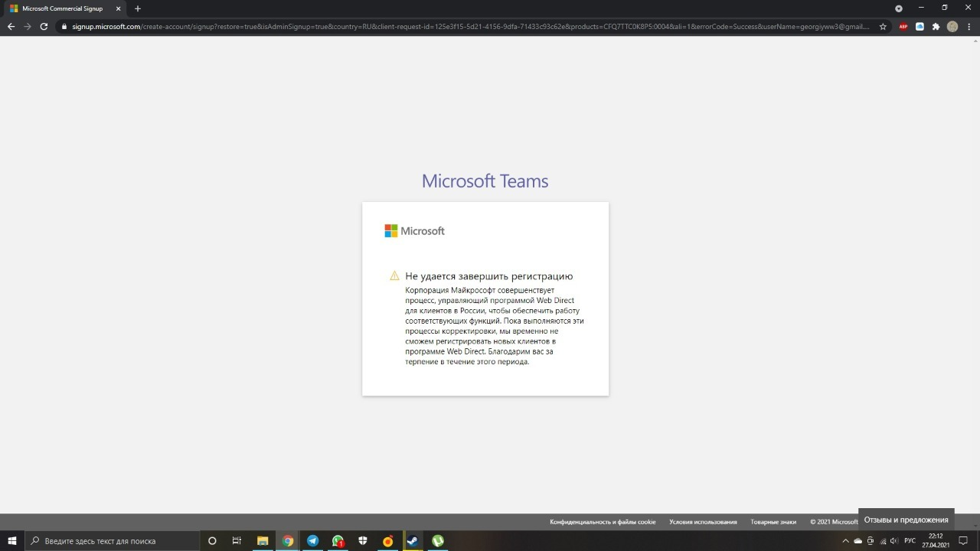Open uTorrent from the taskbar
The width and height of the screenshot is (980, 551).
click(x=438, y=541)
